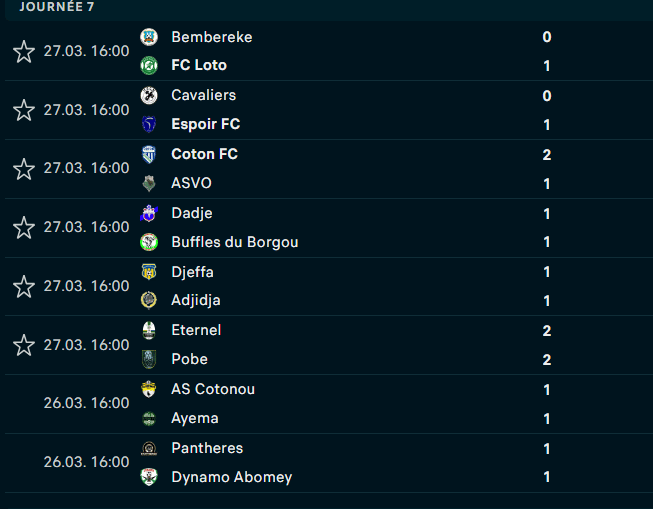
Task: Star the Eternel vs Pobe match
Action: pyautogui.click(x=24, y=345)
